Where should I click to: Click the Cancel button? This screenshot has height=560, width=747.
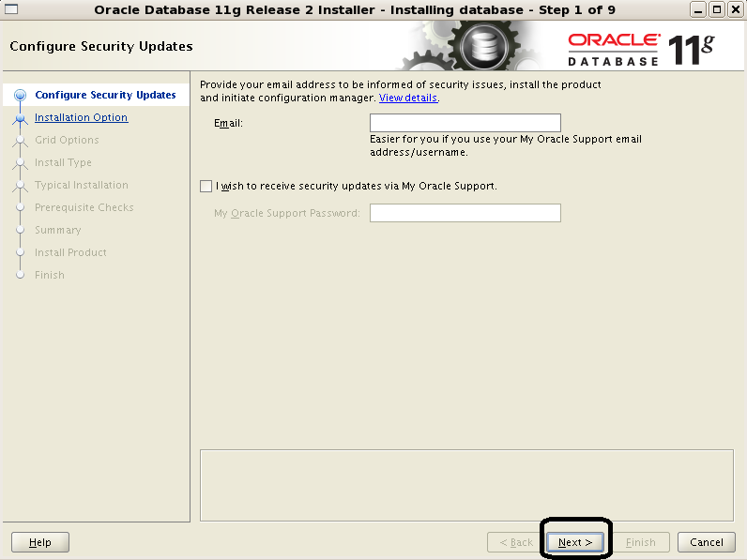(x=707, y=542)
